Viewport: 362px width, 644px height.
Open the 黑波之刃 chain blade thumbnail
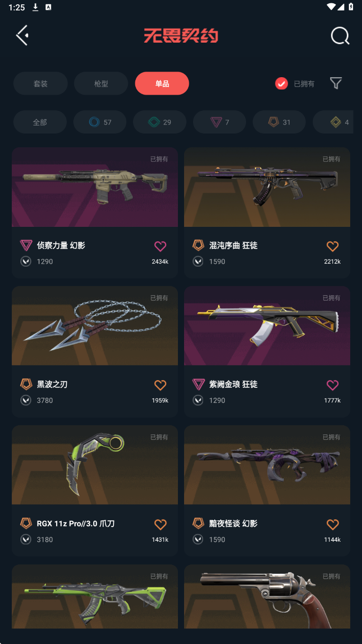[95, 326]
